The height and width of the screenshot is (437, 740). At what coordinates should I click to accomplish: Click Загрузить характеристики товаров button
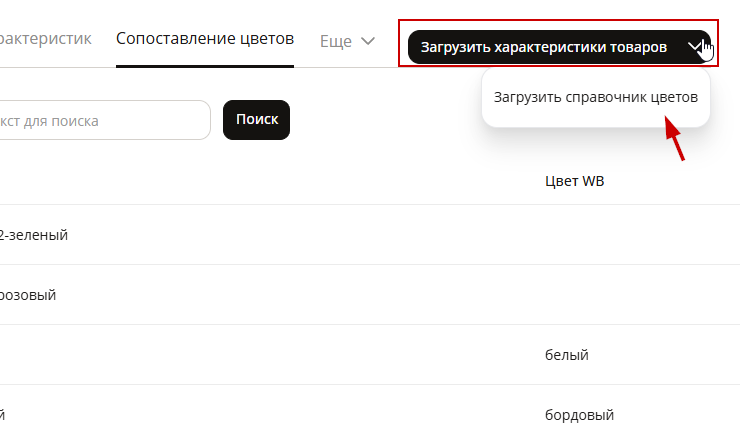543,47
